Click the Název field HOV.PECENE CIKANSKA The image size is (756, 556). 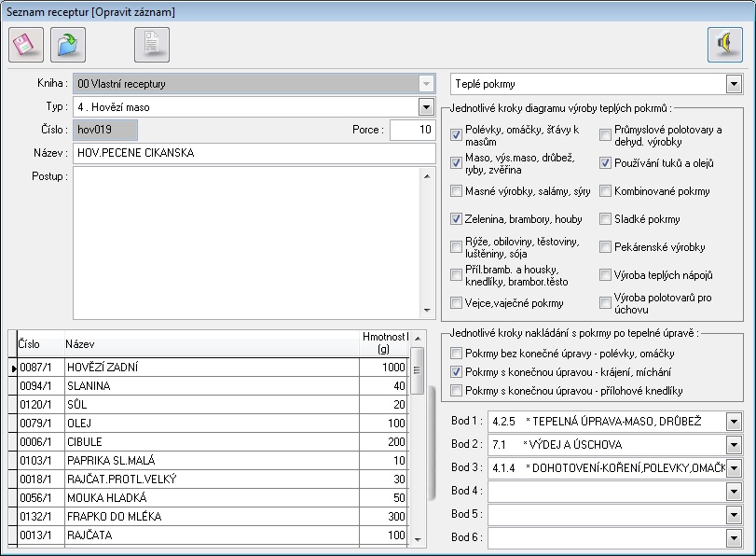254,153
